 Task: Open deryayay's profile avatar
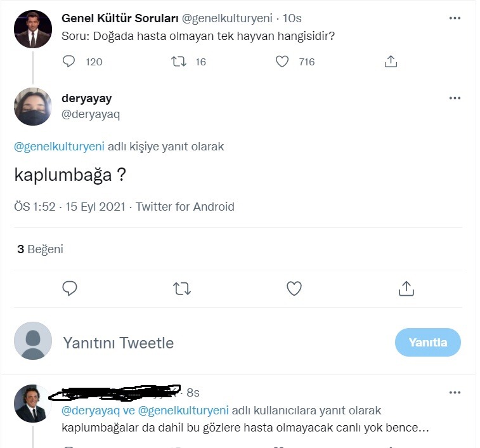click(33, 107)
